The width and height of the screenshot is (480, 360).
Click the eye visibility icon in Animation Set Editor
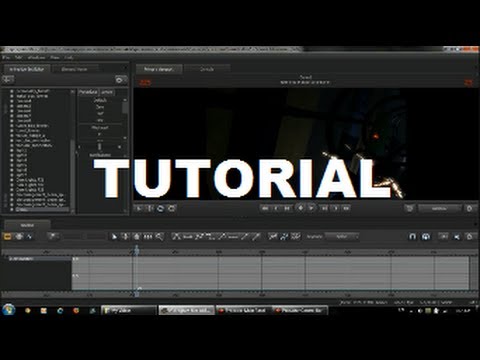pyautogui.click(x=120, y=80)
